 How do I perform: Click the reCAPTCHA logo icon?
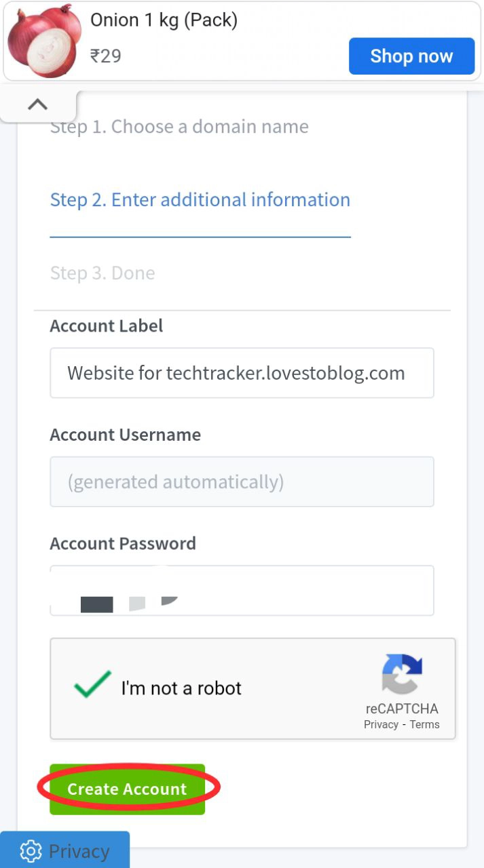402,675
